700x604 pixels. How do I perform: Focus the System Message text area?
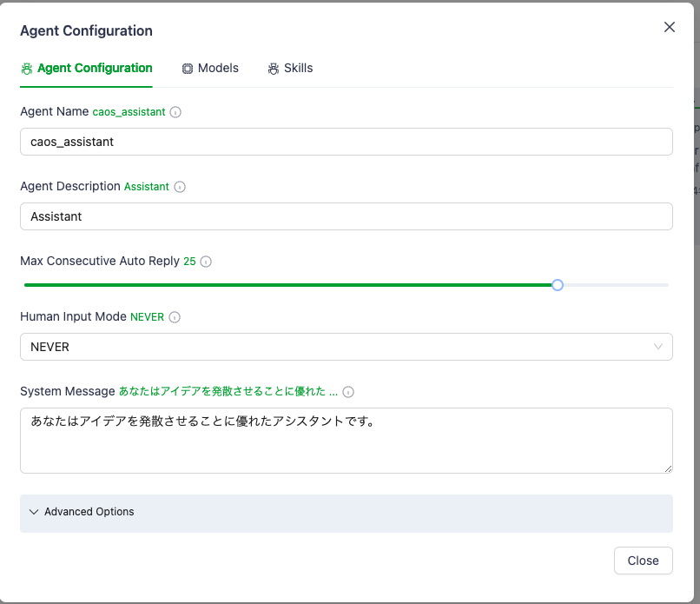click(347, 441)
